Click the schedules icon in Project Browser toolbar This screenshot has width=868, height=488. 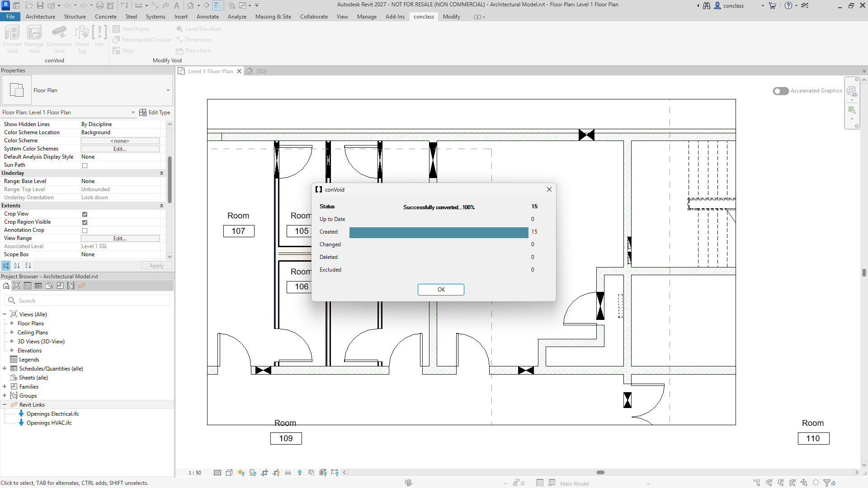tap(38, 286)
